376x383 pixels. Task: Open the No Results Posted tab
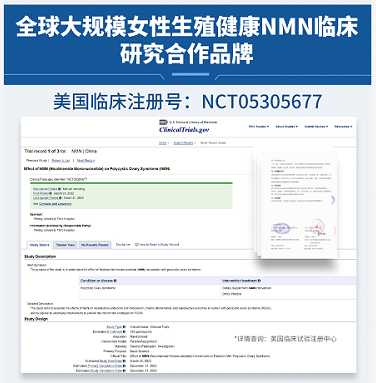point(95,245)
